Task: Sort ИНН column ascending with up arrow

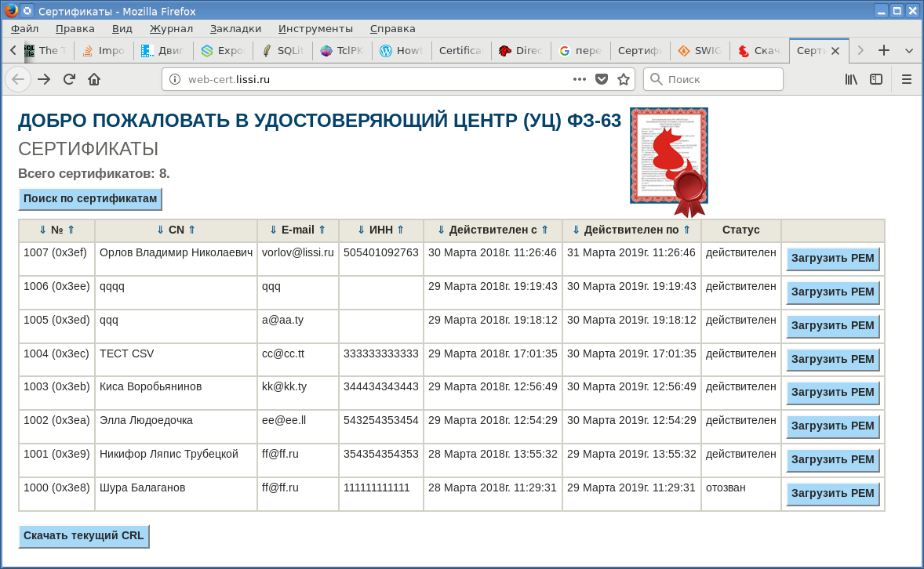Action: tap(400, 230)
